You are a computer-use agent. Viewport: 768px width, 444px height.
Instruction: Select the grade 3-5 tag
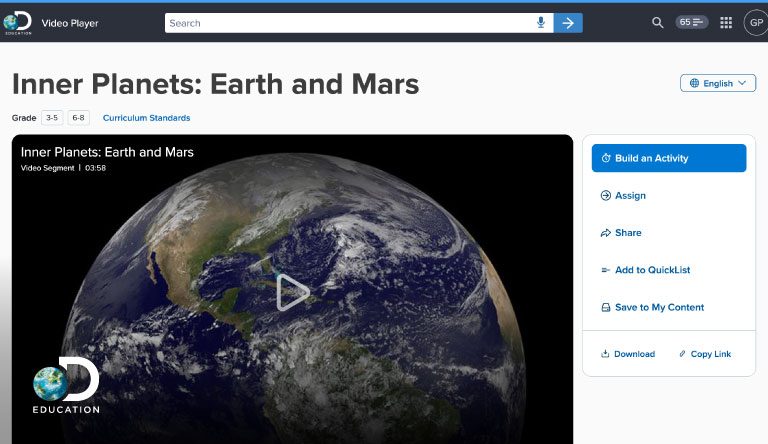pos(52,118)
